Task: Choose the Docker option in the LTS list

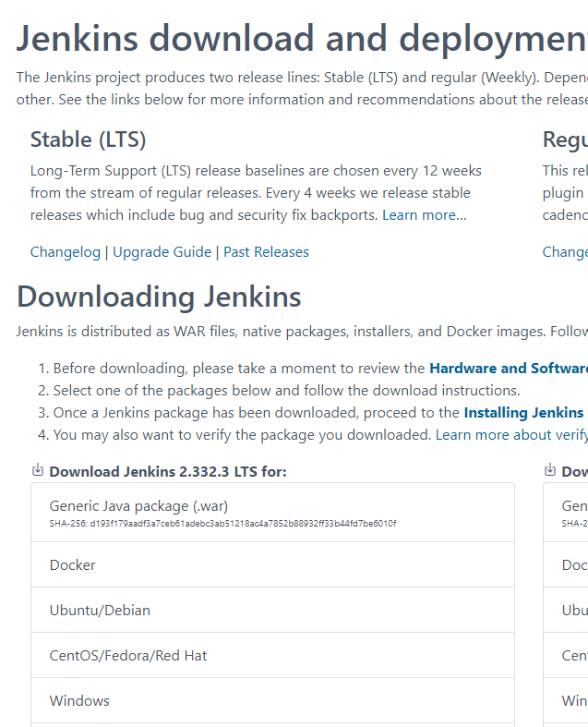Action: pyautogui.click(x=73, y=565)
